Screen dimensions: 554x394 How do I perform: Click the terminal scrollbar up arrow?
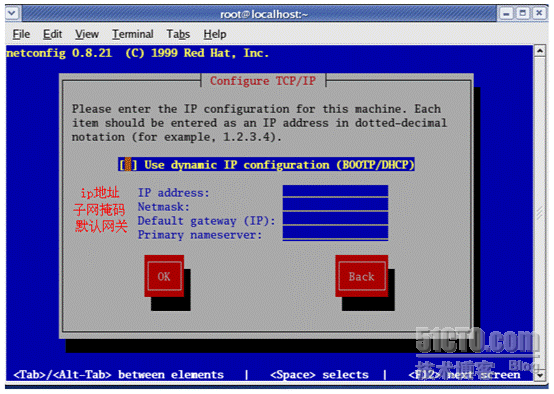pyautogui.click(x=540, y=51)
